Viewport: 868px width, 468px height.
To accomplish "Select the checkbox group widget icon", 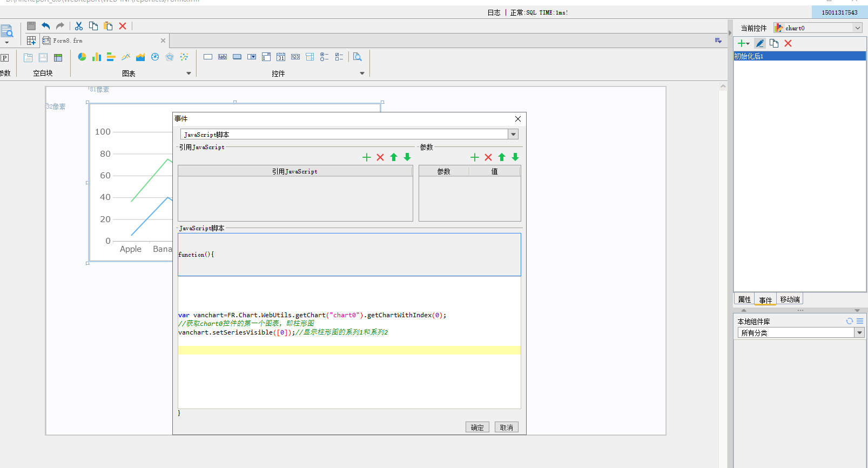I will point(339,57).
